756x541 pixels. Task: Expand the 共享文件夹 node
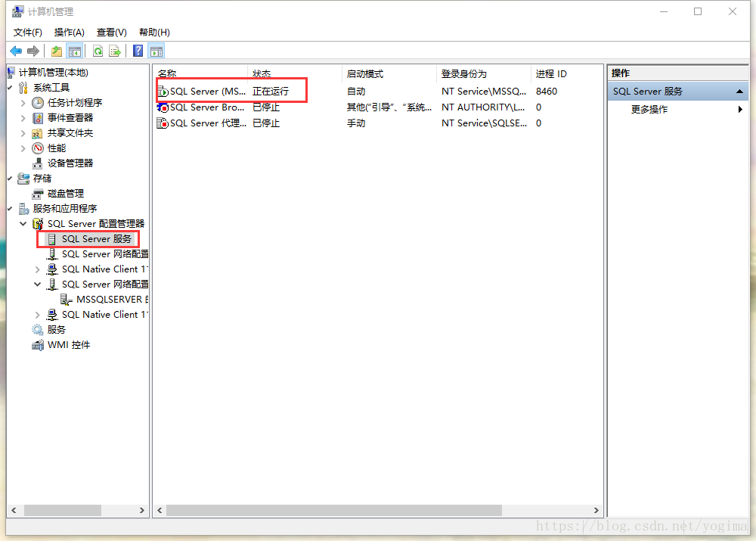pos(23,133)
